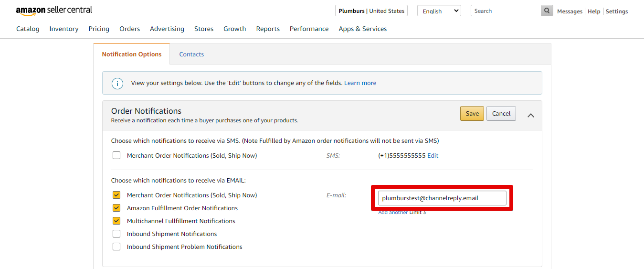Image resolution: width=644 pixels, height=269 pixels.
Task: Uncheck Amazon Fulfillment Order Notifications checkbox
Action: point(116,208)
